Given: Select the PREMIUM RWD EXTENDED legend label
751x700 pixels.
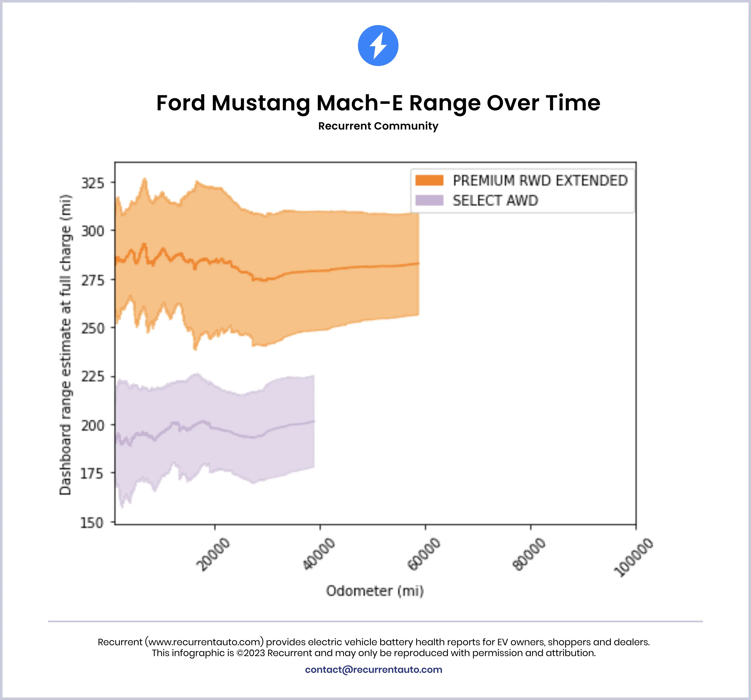Looking at the screenshot, I should (540, 181).
